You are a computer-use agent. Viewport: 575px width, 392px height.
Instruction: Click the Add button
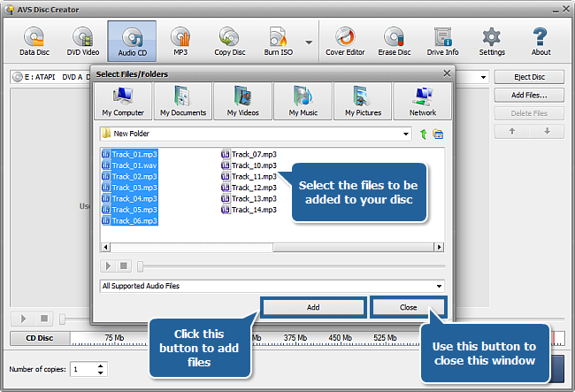313,307
